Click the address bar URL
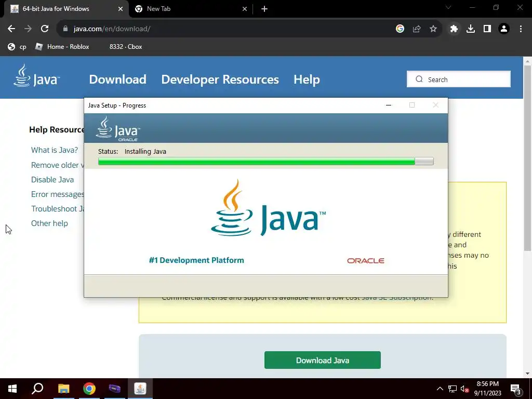The image size is (532, 399). click(112, 29)
